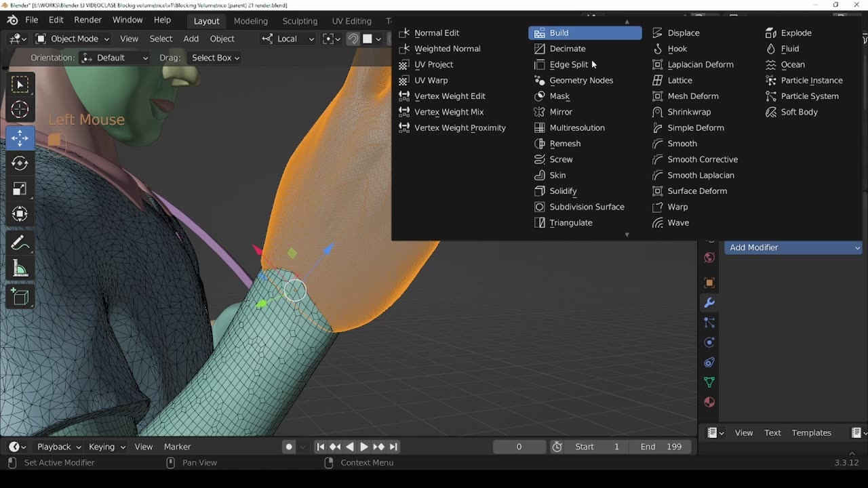Jump to the timeline start frame
Image resolution: width=868 pixels, height=488 pixels.
click(x=321, y=447)
